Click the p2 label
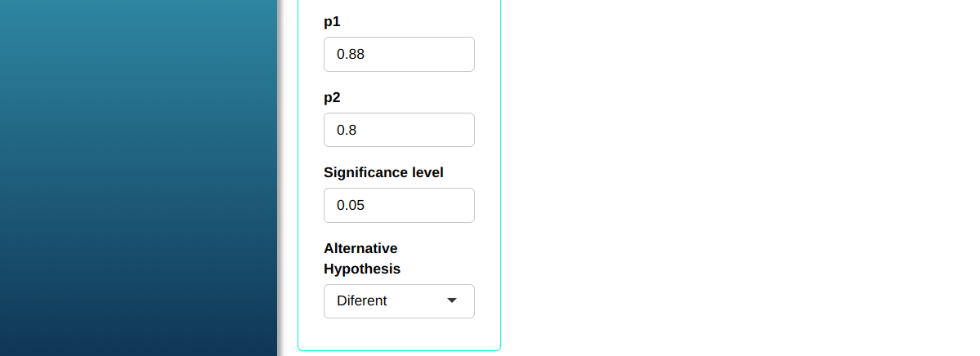 tap(332, 97)
